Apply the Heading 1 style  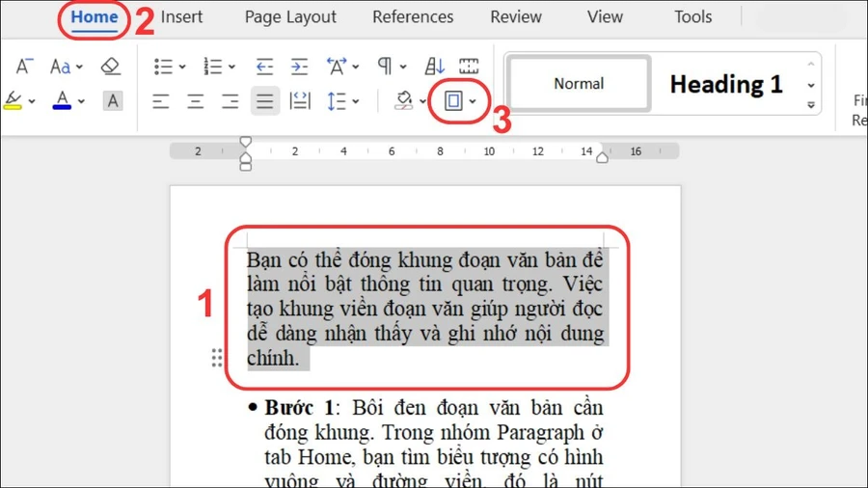click(x=726, y=84)
